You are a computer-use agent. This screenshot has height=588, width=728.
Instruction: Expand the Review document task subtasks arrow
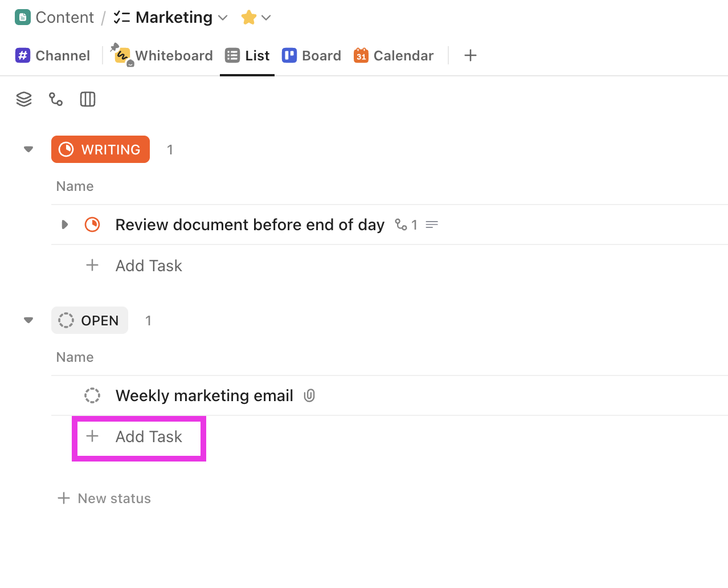[64, 224]
